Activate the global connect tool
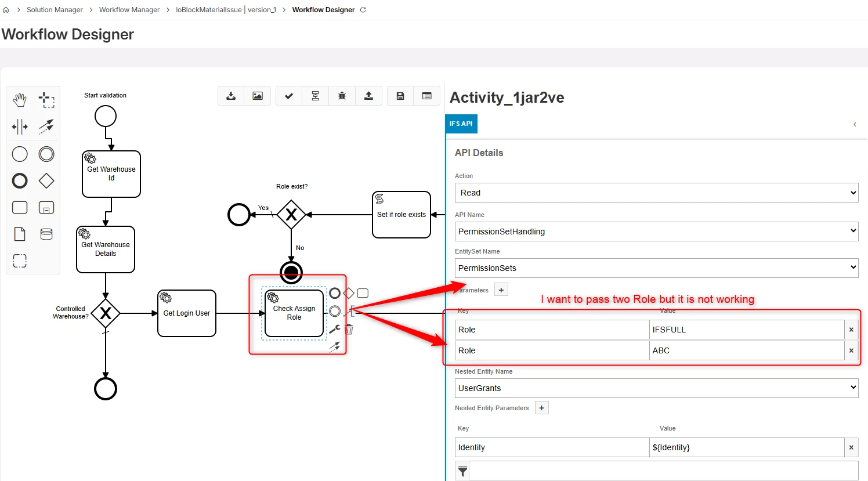The width and height of the screenshot is (868, 481). pos(46,126)
